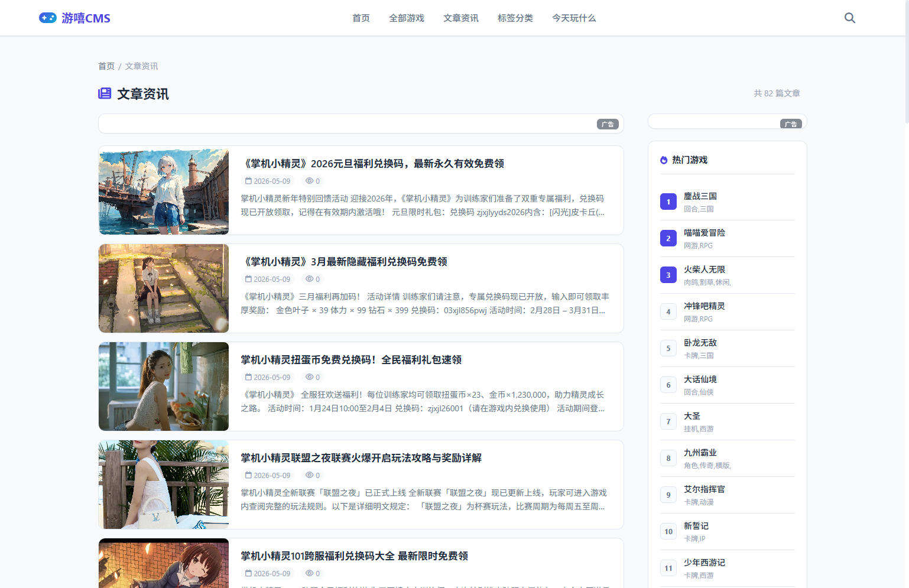Click the calendar icon under 3月最新隐藏福利兑换码 article
Screen dimensions: 909x588
point(248,279)
